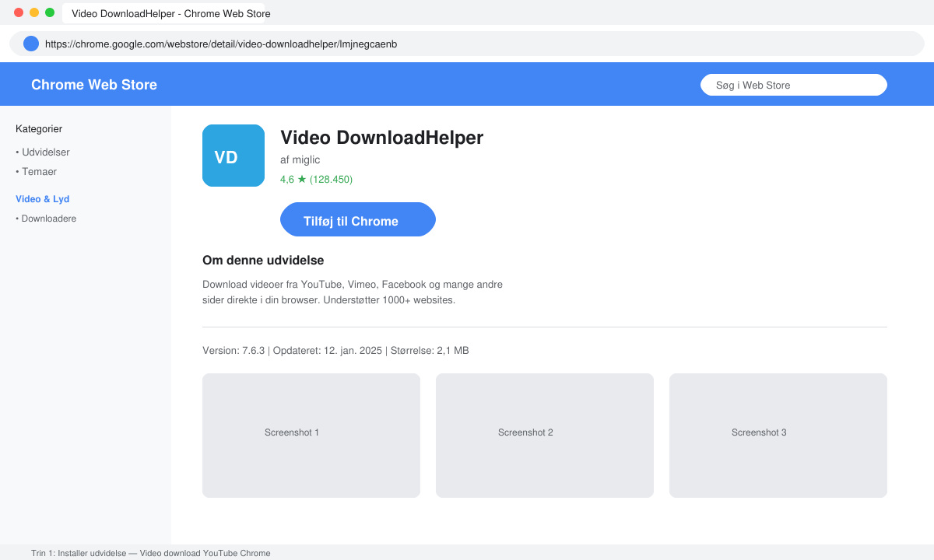Click the author text 'af miglic'
Viewport: 934px width, 560px height.
click(x=300, y=159)
